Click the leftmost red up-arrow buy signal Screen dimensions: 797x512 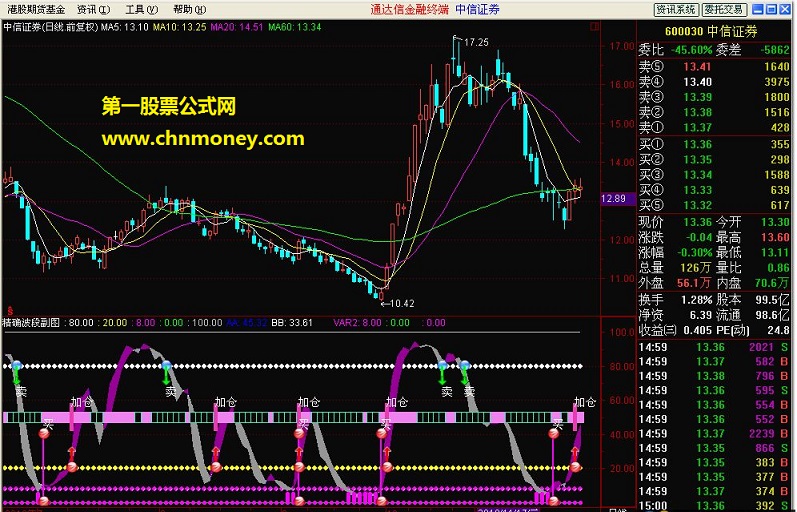click(x=72, y=453)
